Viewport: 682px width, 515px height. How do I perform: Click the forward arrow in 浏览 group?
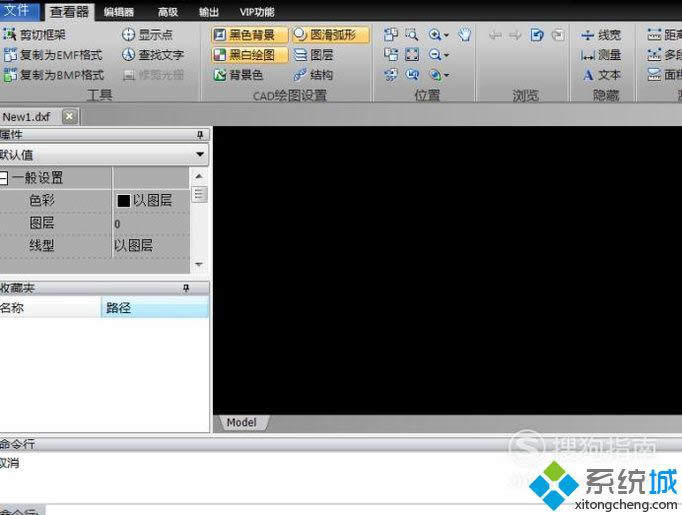pyautogui.click(x=515, y=35)
